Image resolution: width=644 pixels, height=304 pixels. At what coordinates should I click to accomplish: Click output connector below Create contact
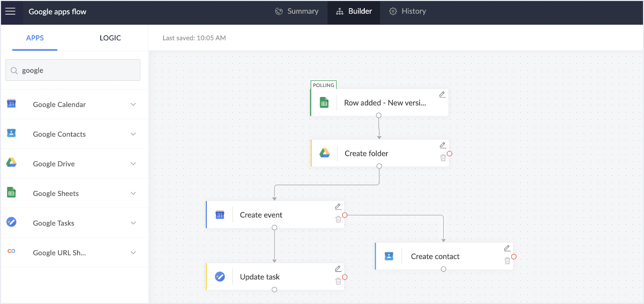[443, 269]
